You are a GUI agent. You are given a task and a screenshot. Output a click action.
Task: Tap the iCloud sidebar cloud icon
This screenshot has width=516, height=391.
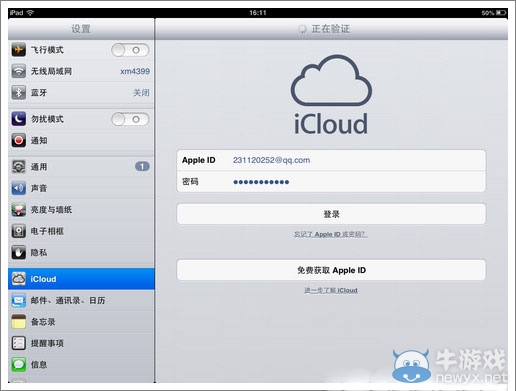(19, 279)
